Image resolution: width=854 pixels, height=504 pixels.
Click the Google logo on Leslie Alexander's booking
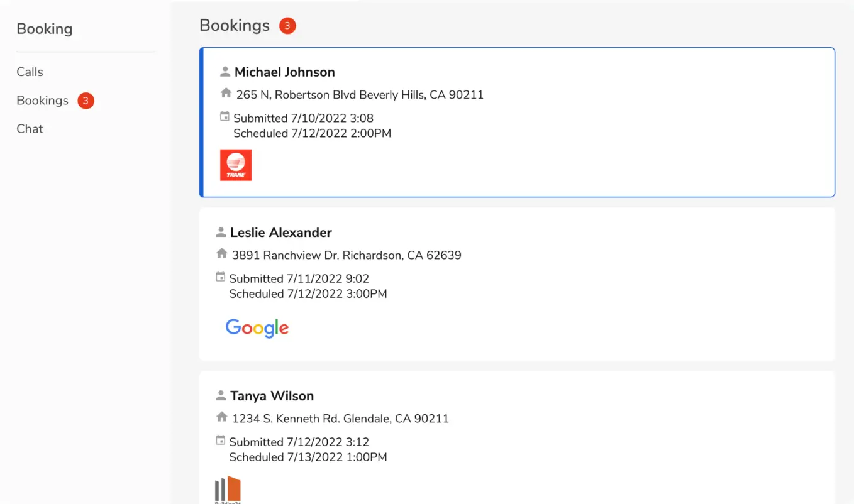click(257, 327)
